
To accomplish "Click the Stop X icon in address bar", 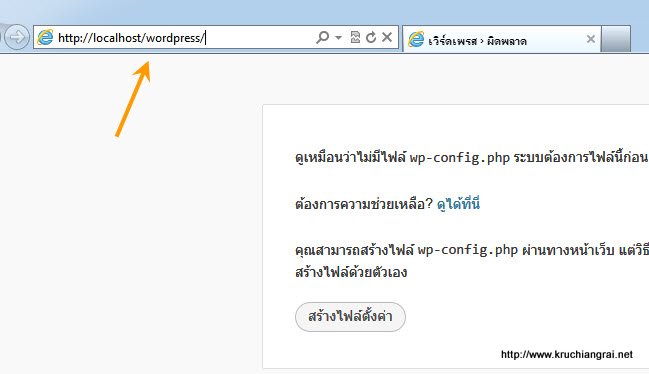I will [387, 37].
